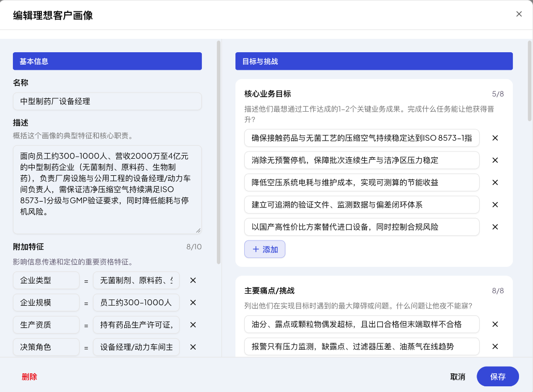Delete goal 建立可追溯的验证文件

point(495,204)
